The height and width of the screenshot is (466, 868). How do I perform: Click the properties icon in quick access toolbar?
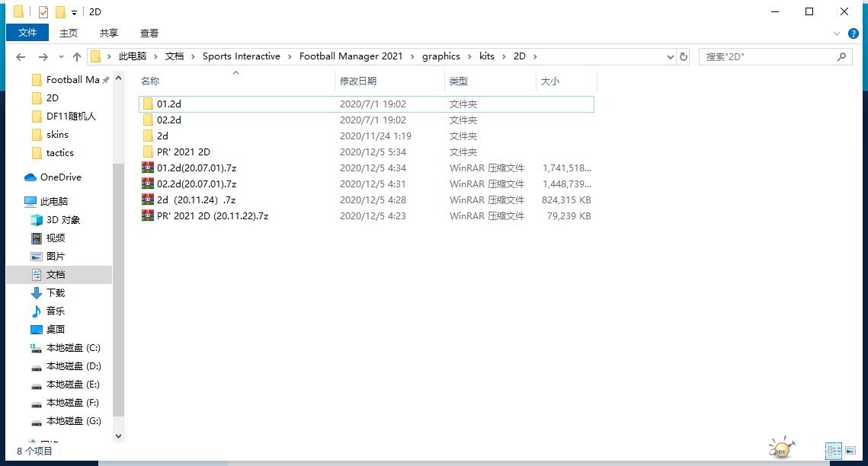pos(43,12)
